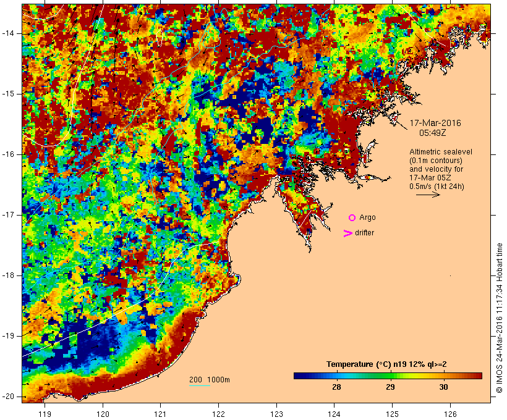507x420 pixels.
Task: Click the 'Argo' legend label
Action: 367,218
